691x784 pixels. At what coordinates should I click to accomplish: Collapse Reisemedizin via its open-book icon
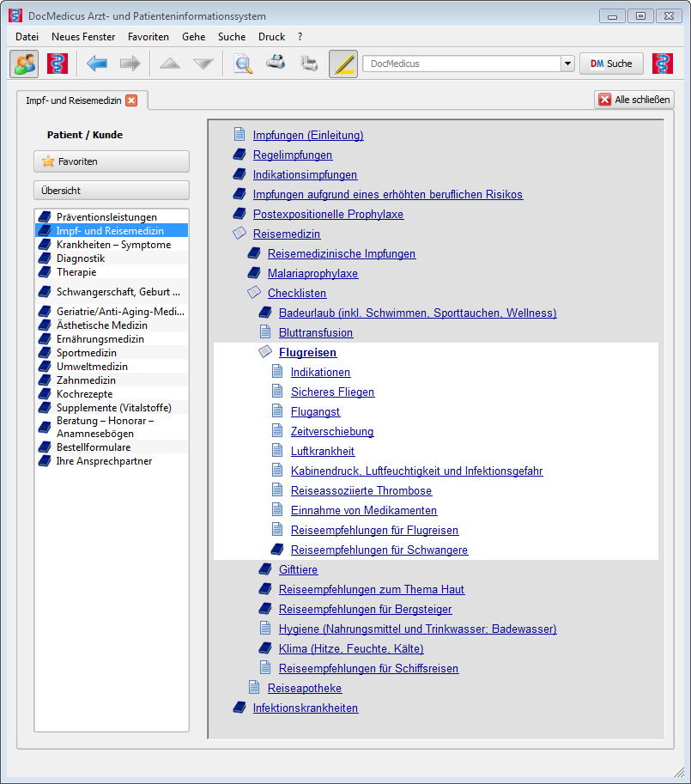(x=239, y=233)
